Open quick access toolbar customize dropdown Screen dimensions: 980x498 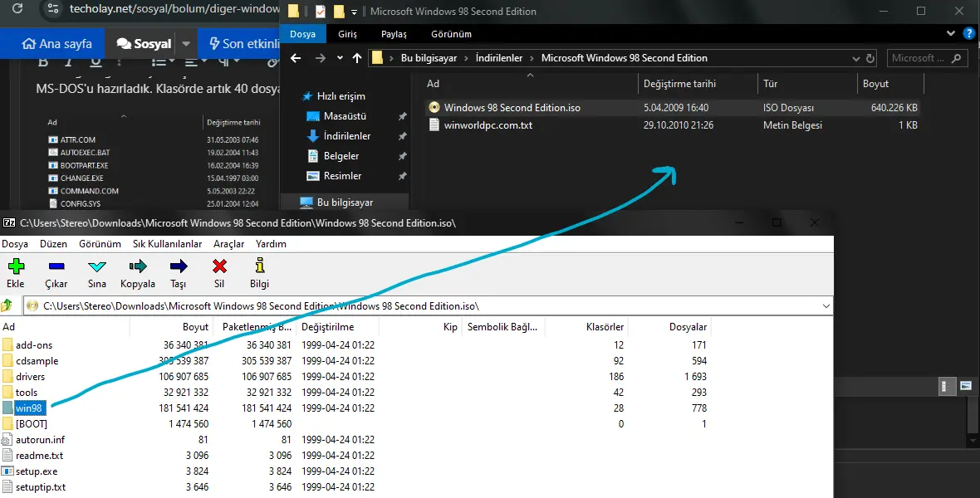[355, 12]
